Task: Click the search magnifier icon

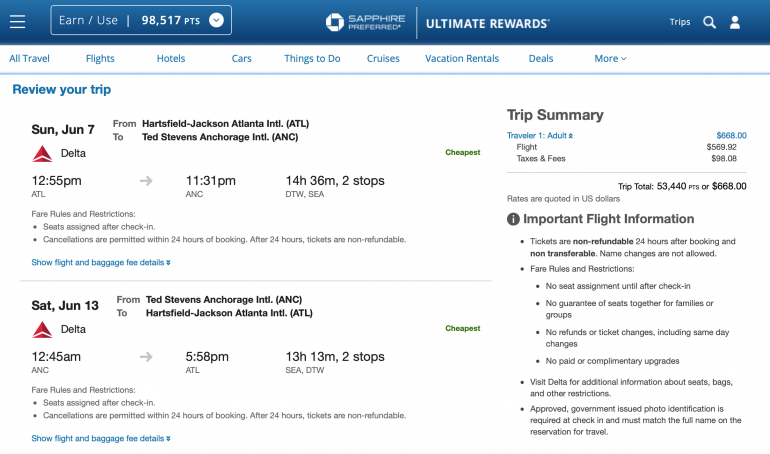Action: (710, 21)
